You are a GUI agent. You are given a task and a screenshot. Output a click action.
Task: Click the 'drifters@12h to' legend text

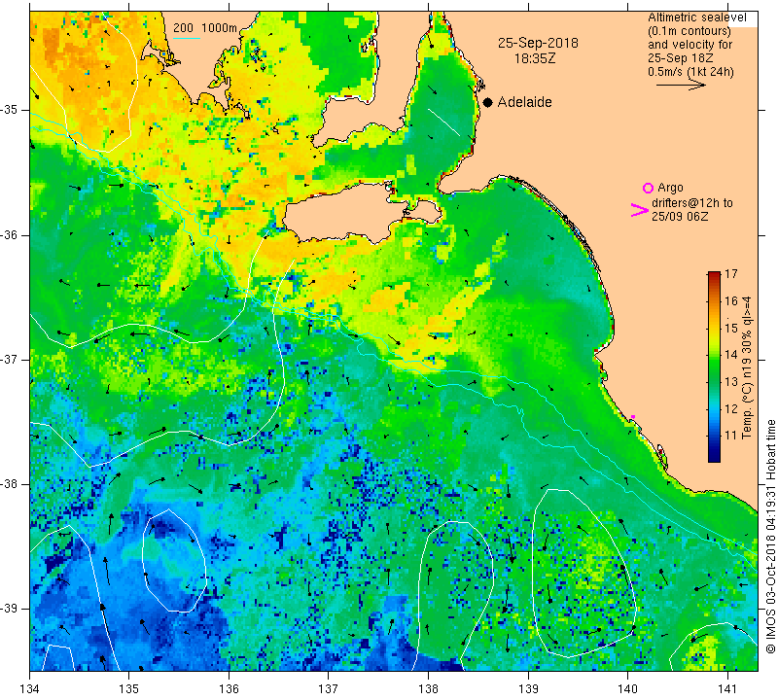(692, 203)
